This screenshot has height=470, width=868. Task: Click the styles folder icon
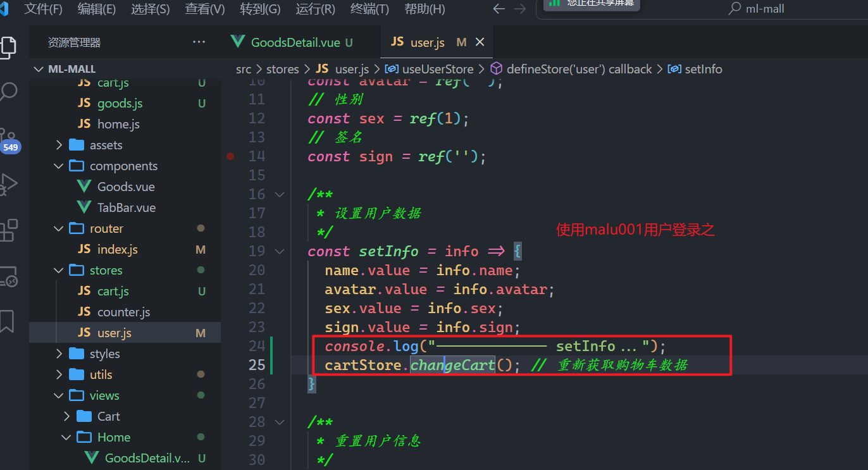click(77, 354)
